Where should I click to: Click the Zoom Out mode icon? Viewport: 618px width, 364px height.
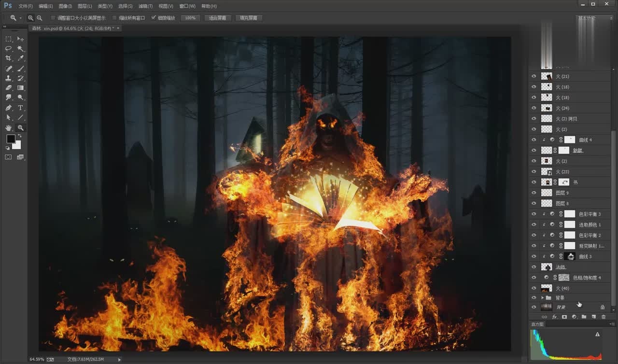(40, 18)
